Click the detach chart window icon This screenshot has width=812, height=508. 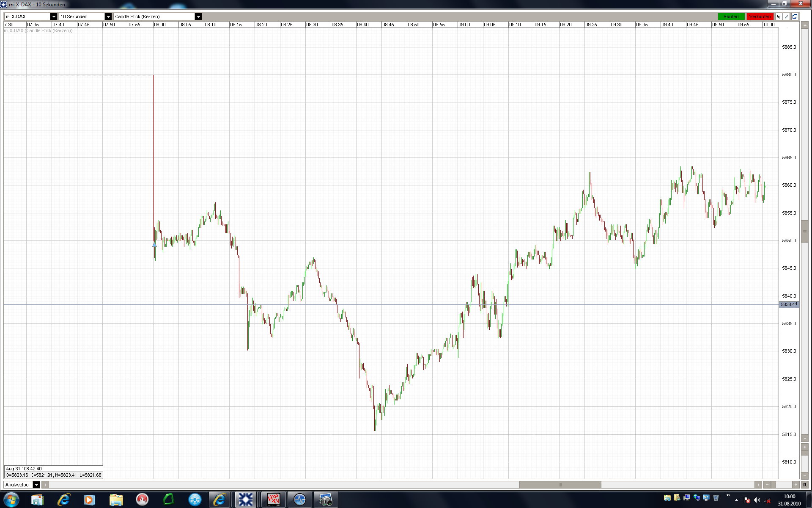(795, 17)
